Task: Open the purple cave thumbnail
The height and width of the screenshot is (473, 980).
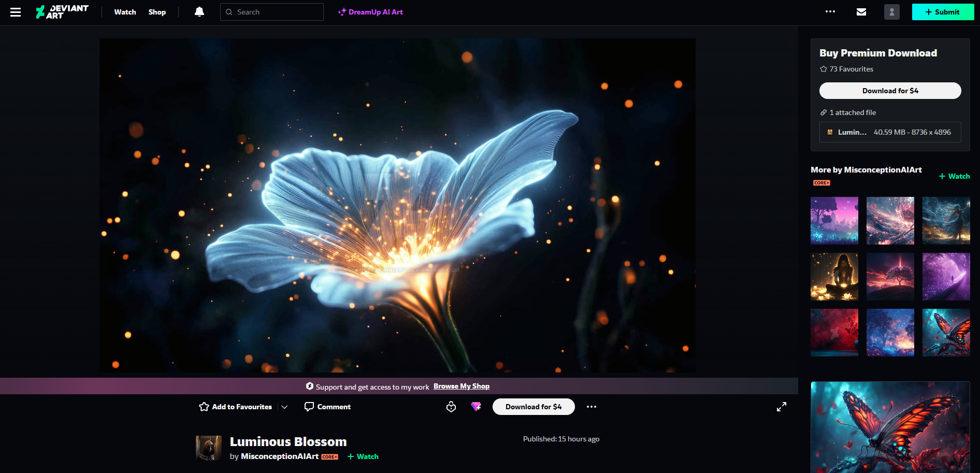Action: click(x=946, y=277)
